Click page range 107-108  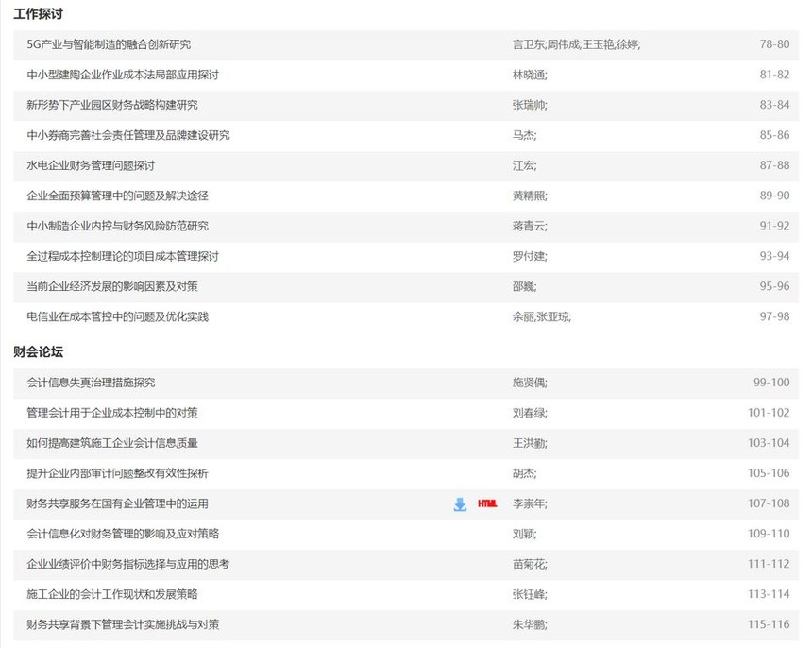(x=769, y=503)
